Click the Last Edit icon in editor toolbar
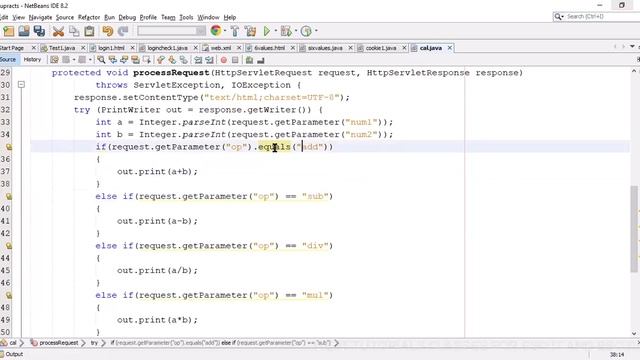Screen dimensions: 640x360 (54, 60)
